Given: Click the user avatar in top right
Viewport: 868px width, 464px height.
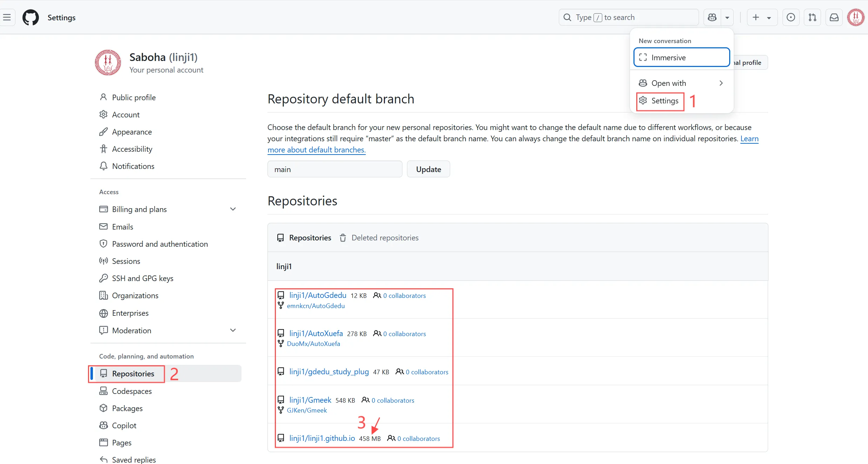Looking at the screenshot, I should tap(855, 17).
